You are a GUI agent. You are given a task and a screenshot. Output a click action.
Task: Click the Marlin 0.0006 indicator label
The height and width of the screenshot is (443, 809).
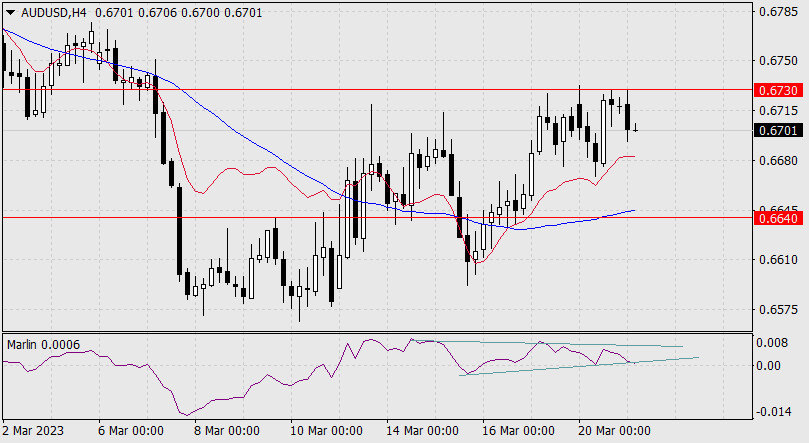[x=43, y=344]
